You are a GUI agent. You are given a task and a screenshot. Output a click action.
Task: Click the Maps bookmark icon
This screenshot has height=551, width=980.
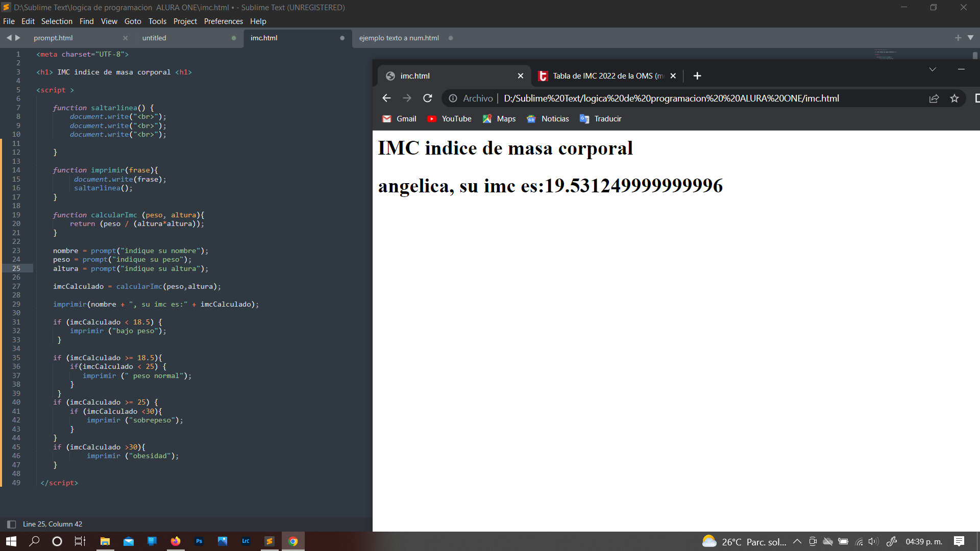(x=486, y=118)
